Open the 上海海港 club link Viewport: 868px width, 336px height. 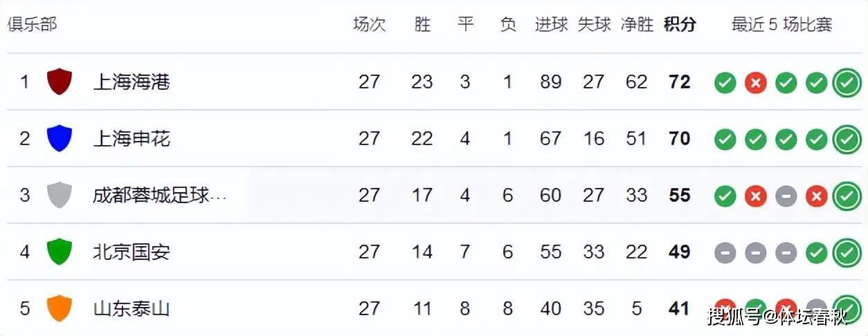(132, 82)
